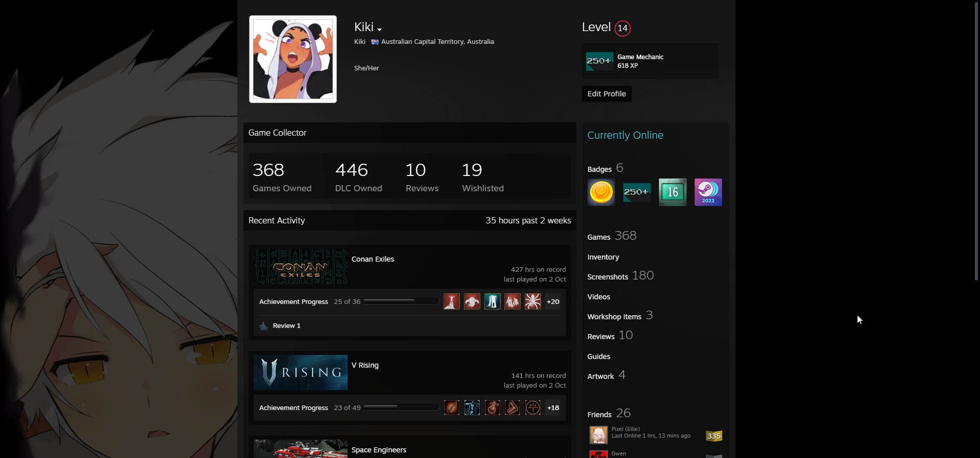Open second V Rising achievement icon
The image size is (980, 458).
point(472,408)
